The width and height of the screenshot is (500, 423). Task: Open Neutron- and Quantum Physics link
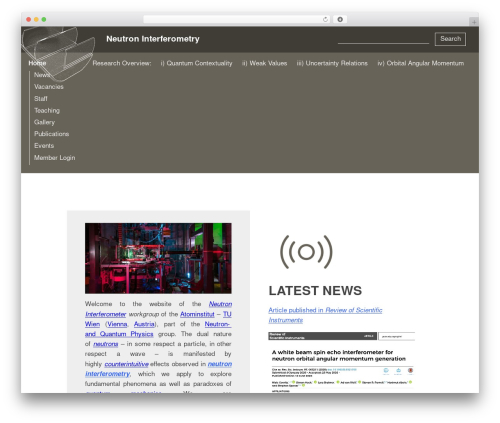[119, 334]
